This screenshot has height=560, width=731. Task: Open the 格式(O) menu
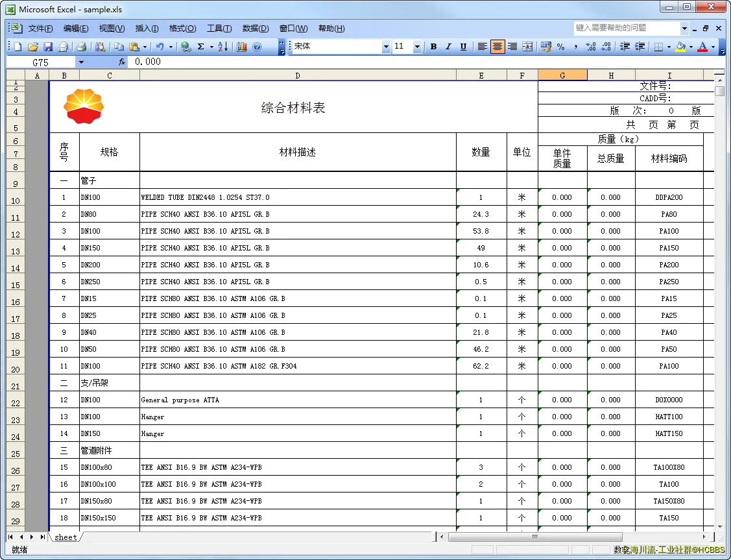(183, 29)
